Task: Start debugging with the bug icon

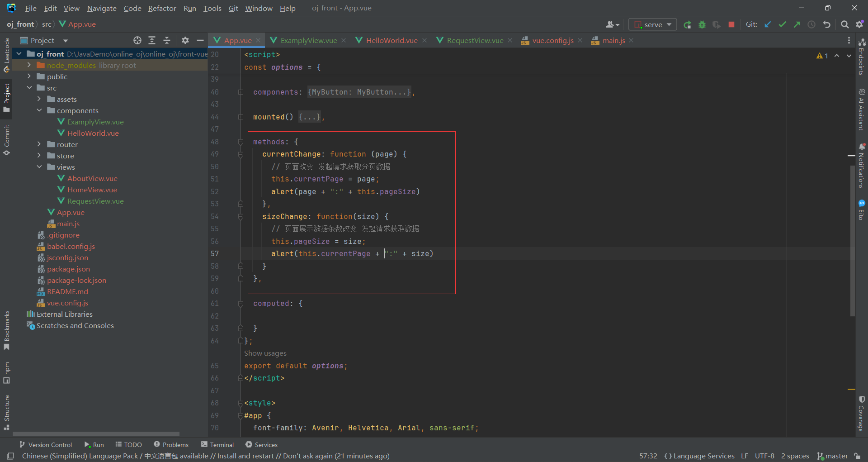Action: (x=702, y=24)
